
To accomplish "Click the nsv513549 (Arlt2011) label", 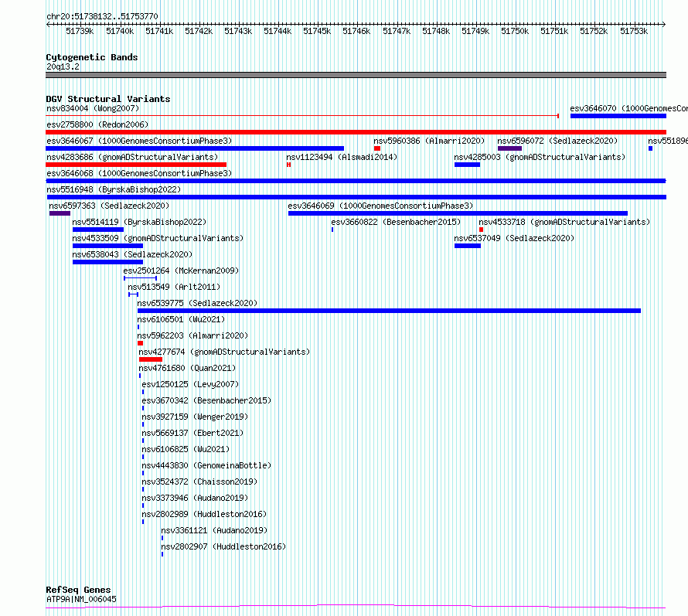I will coord(174,287).
